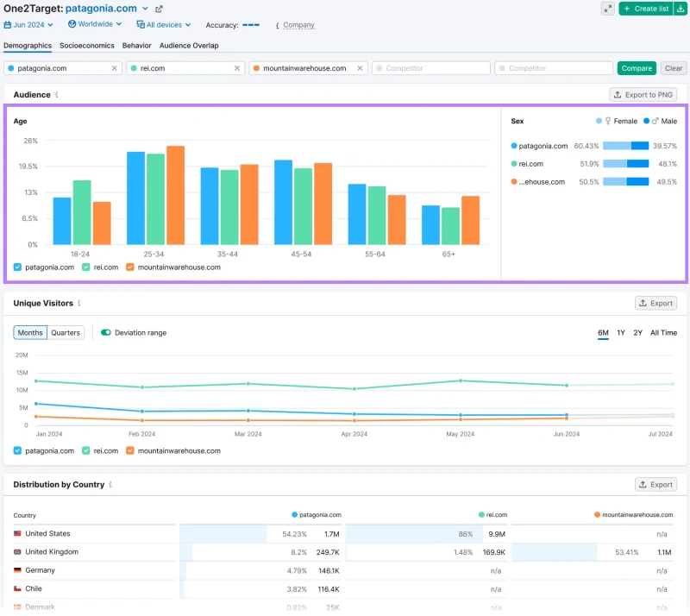Open the Jun 2024 date dropdown
The height and width of the screenshot is (616, 690).
(x=28, y=25)
